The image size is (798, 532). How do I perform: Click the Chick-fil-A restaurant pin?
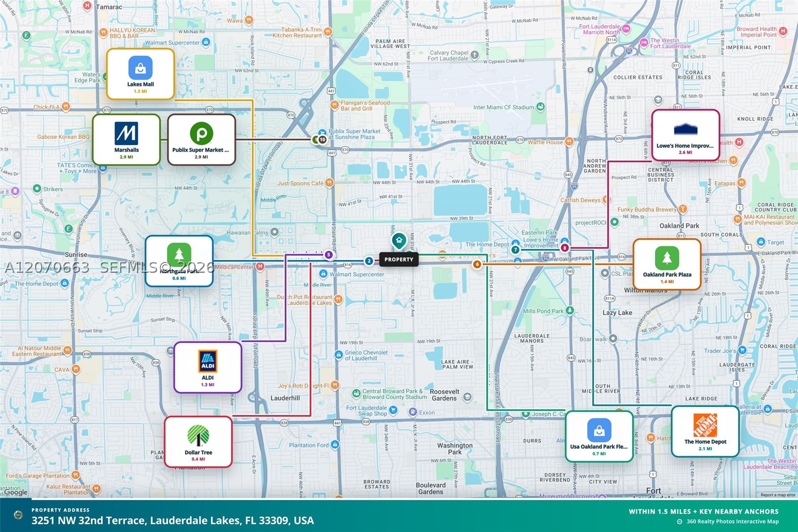tap(66, 106)
